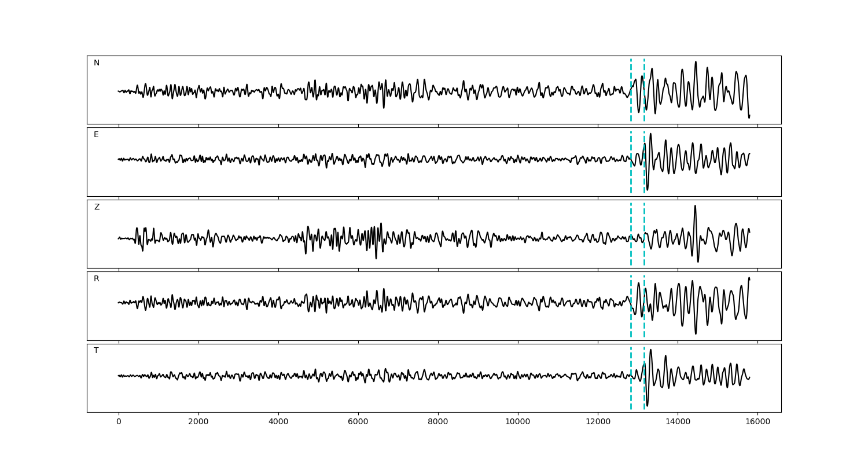
Task: Click the x-axis tick label 2000
Action: tap(198, 422)
